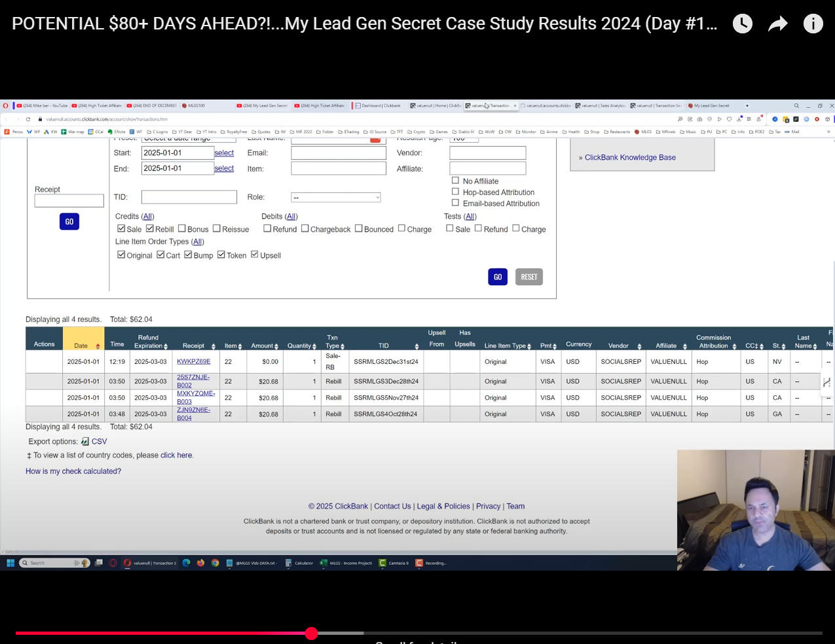Enable the Chargeback debits checkbox
The height and width of the screenshot is (644, 835).
(305, 228)
